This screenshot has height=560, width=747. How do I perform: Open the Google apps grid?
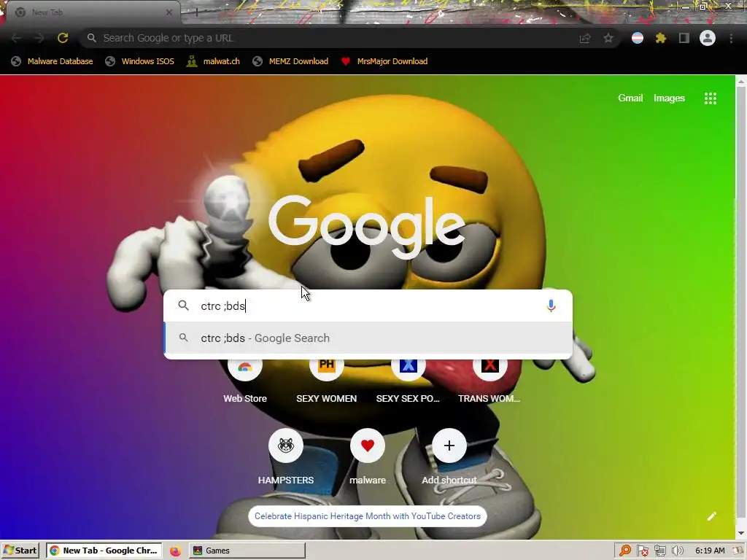pos(711,98)
